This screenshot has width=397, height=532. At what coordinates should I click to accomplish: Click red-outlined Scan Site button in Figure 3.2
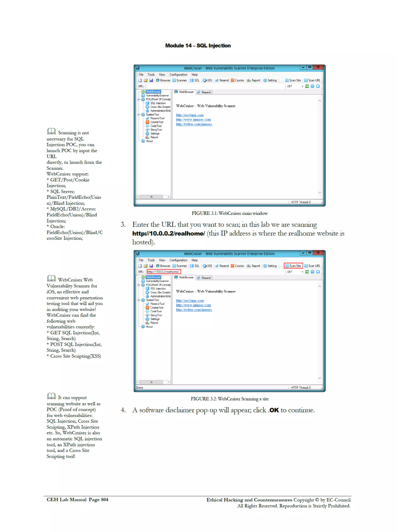click(x=293, y=266)
